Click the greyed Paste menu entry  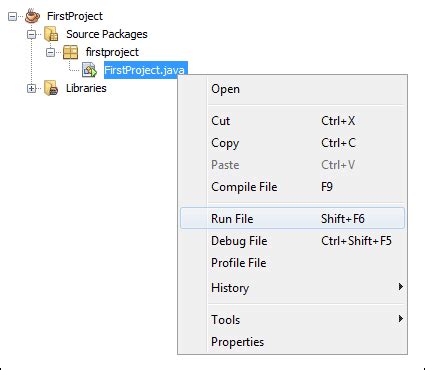292,165
